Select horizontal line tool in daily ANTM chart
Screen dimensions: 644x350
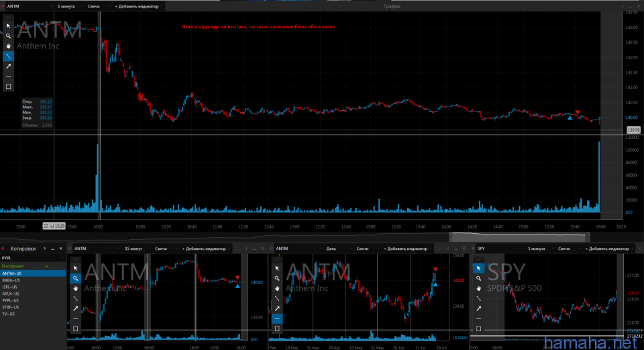tap(277, 318)
